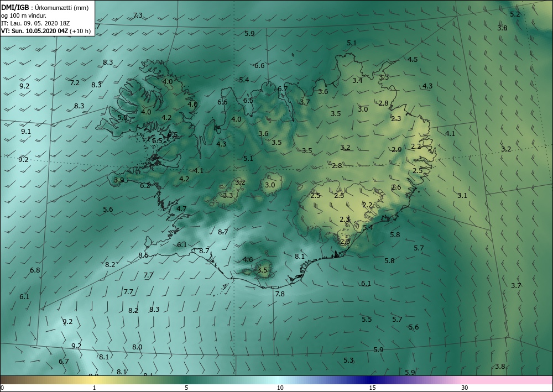Click the 6.8 value on the map
Image resolution: width=553 pixels, height=392 pixels.
(35, 270)
